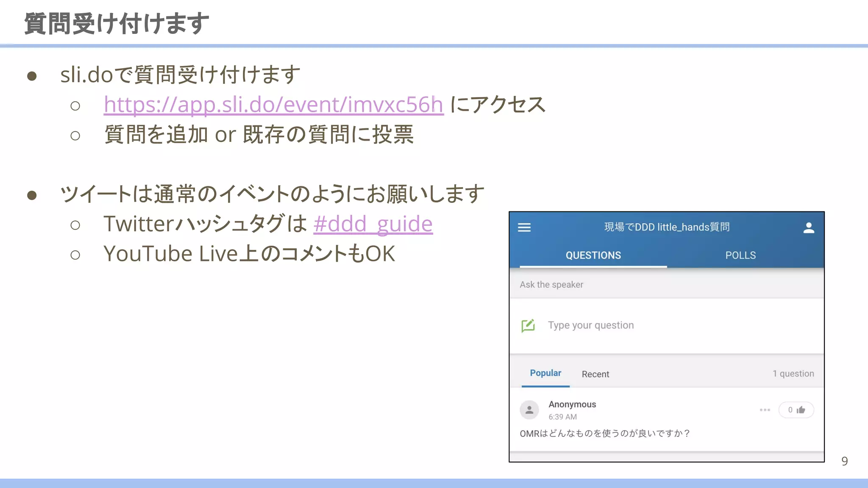Image resolution: width=868 pixels, height=488 pixels.
Task: Click the 1 question count text
Action: [x=793, y=374]
